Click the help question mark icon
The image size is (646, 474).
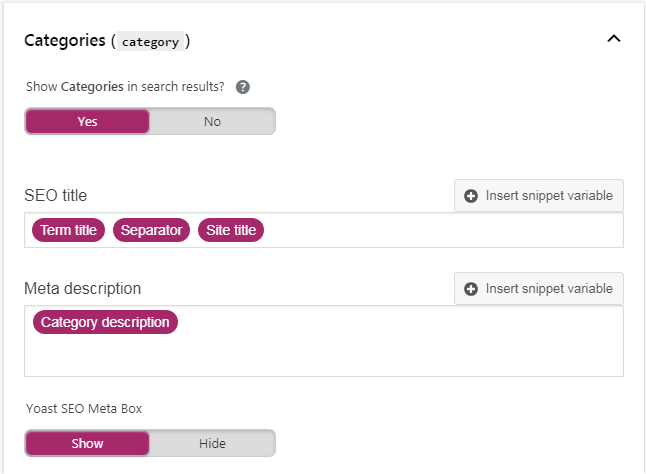[x=243, y=87]
